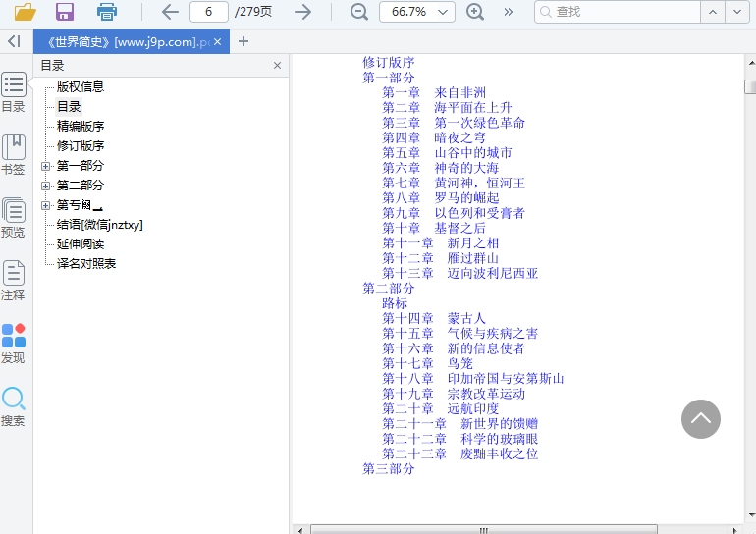Open link 第十章 基督之后

point(434,228)
